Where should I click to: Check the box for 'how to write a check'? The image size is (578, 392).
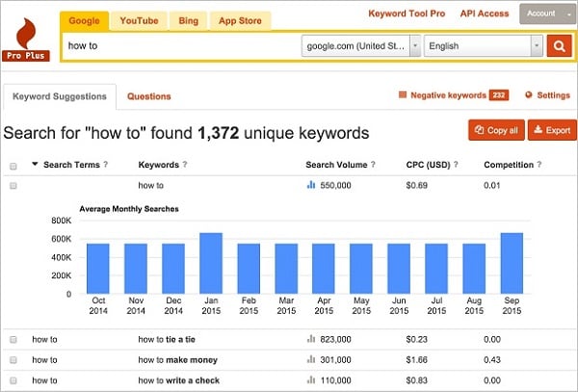point(13,380)
